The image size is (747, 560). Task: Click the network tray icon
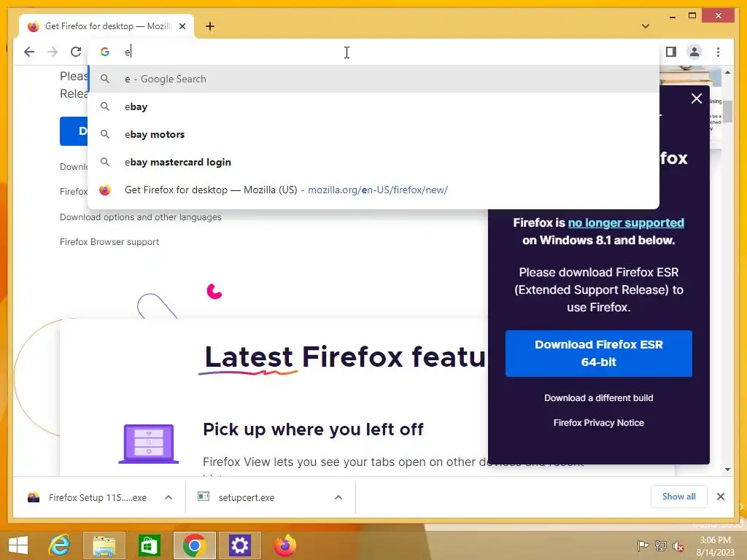click(661, 546)
